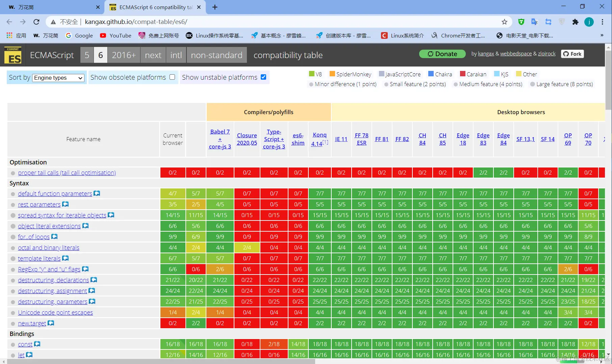This screenshot has width=612, height=364.
Task: Open a new browser tab
Action: pos(215,7)
